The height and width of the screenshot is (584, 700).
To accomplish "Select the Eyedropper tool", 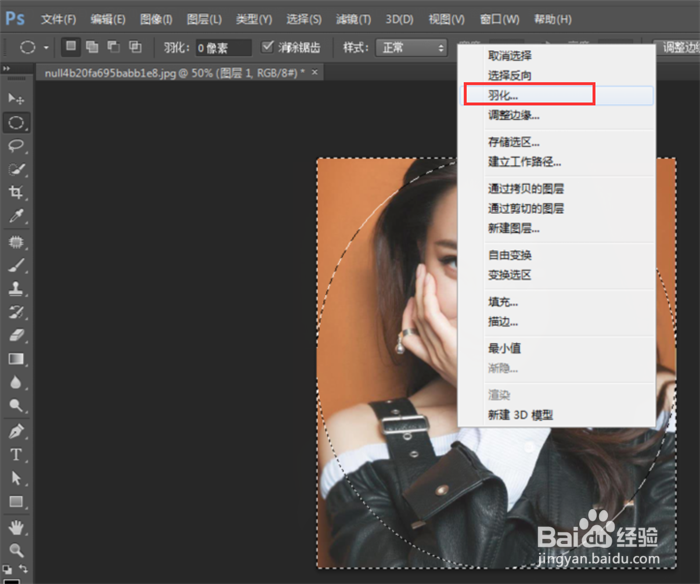I will pos(16,216).
